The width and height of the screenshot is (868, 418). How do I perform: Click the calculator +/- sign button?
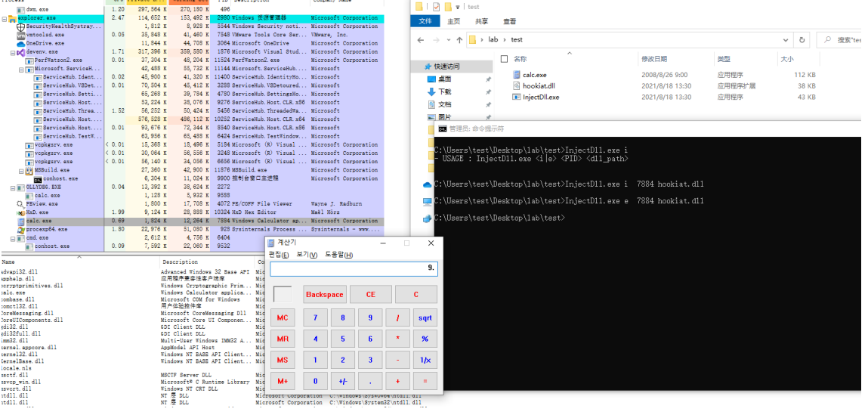(343, 381)
